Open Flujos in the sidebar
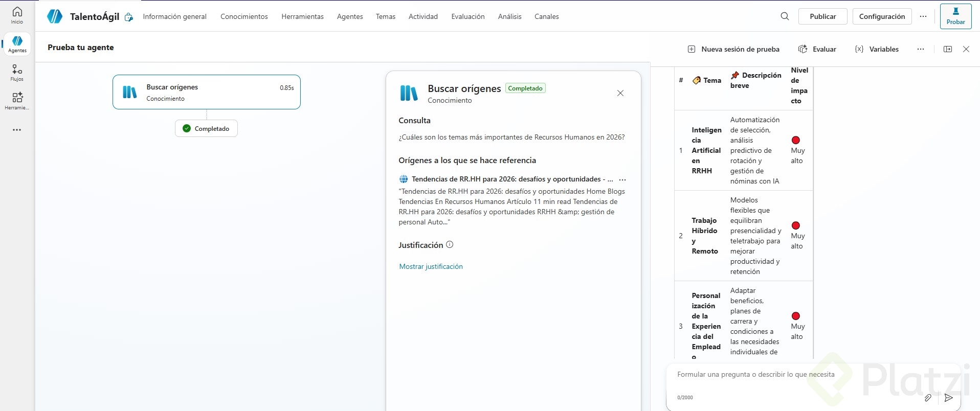Viewport: 980px width, 411px height. point(17,73)
